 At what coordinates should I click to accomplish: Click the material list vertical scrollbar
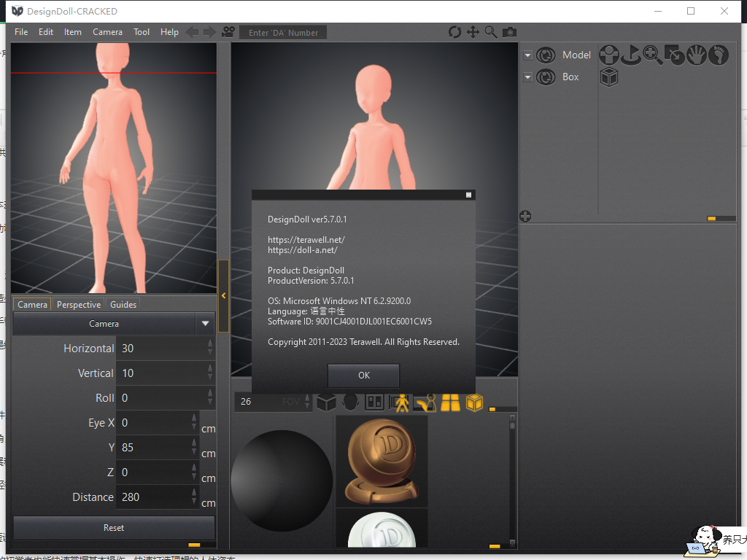(513, 481)
